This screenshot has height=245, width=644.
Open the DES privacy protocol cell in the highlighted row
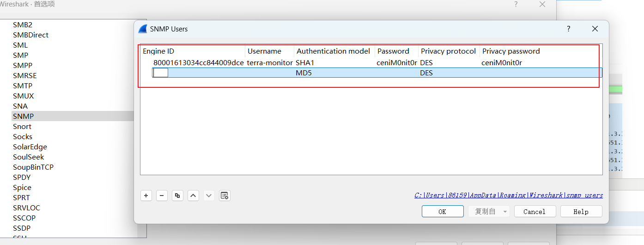pos(426,73)
